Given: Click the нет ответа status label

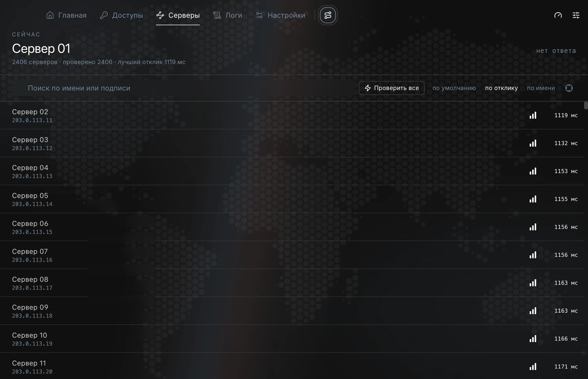Looking at the screenshot, I should click(556, 51).
